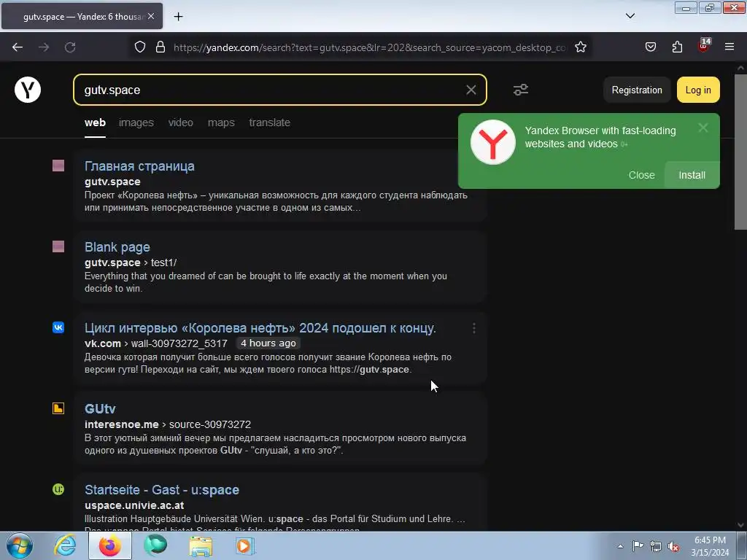Select the favicon next to Blank page
Viewport: 747px width, 560px height.
pyautogui.click(x=58, y=246)
